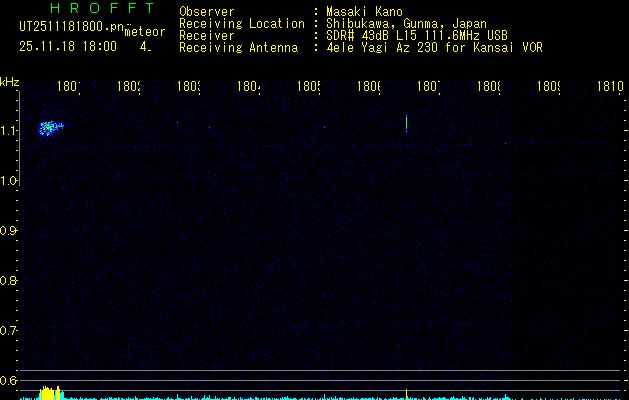
Task: Click the meteor label text
Action: pyautogui.click(x=145, y=32)
